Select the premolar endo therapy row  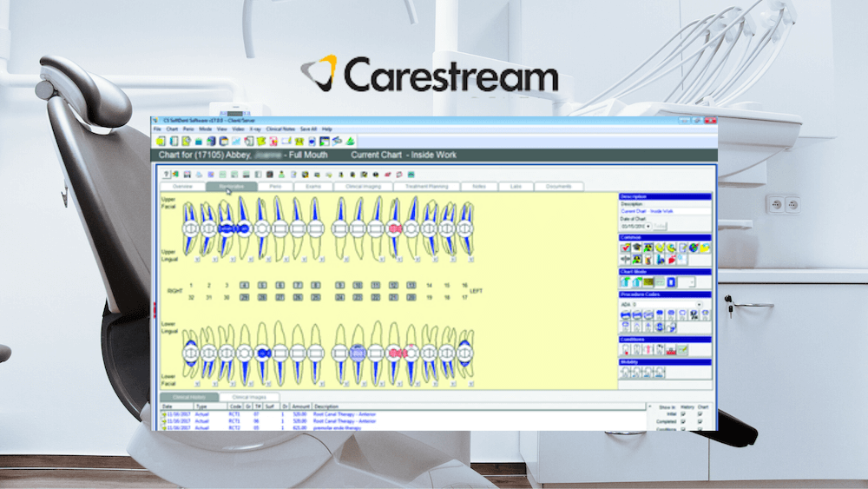(x=403, y=428)
